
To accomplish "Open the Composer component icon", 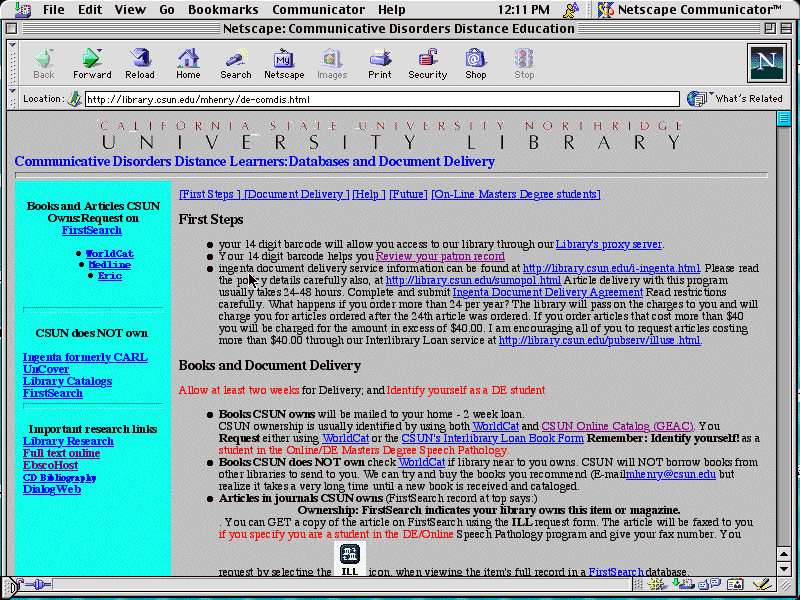I will coord(761,584).
